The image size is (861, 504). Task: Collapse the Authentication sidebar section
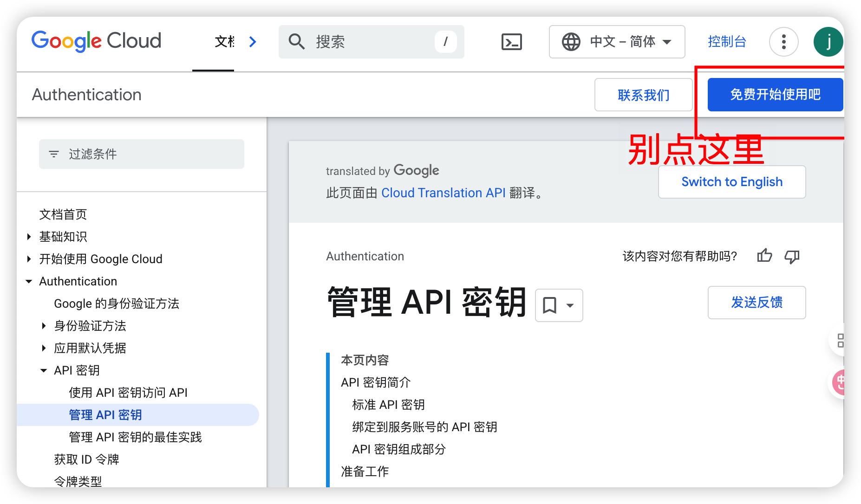click(29, 281)
